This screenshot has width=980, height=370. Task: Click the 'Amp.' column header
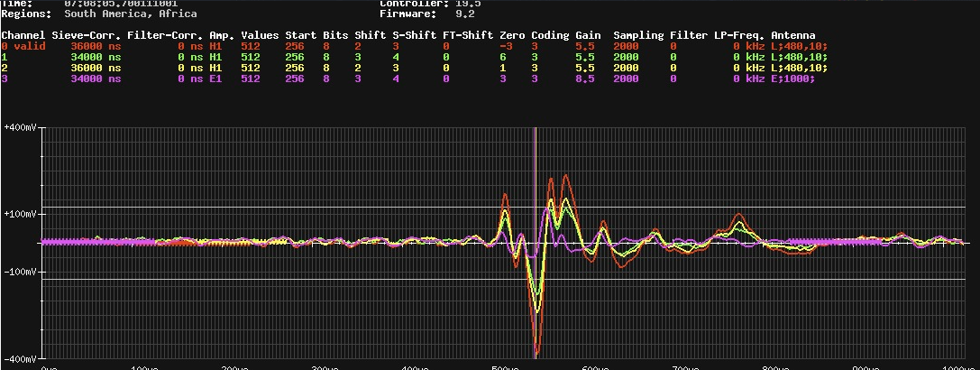(222, 36)
